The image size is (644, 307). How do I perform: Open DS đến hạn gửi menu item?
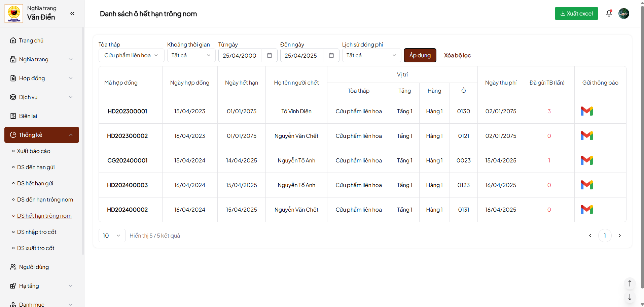tap(36, 167)
